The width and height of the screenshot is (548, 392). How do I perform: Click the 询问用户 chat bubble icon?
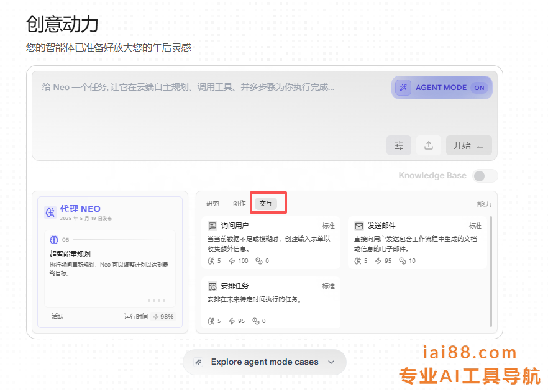(212, 226)
